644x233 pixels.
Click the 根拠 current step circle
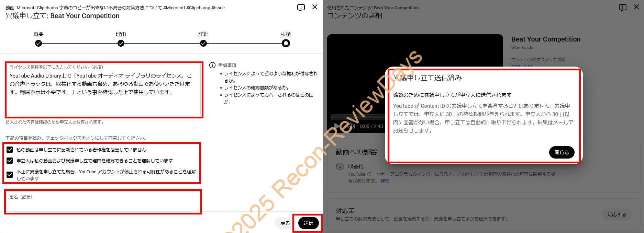[286, 43]
